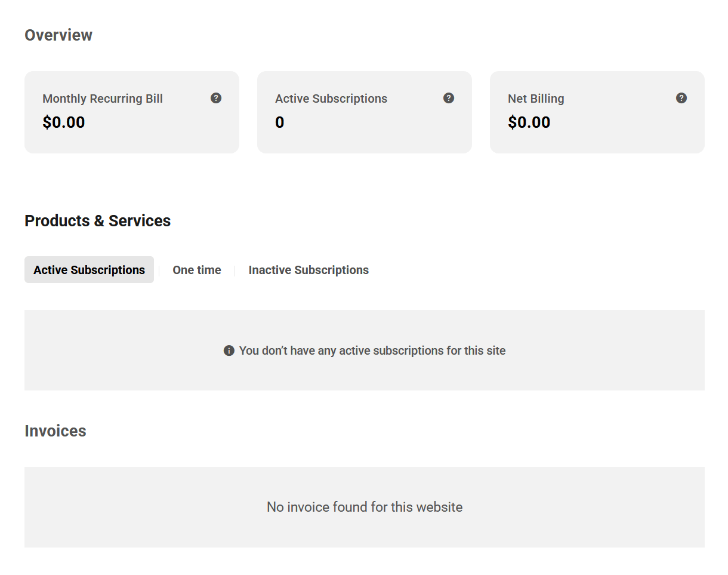Click the Net Billing label
The image size is (728, 575).
click(x=536, y=99)
